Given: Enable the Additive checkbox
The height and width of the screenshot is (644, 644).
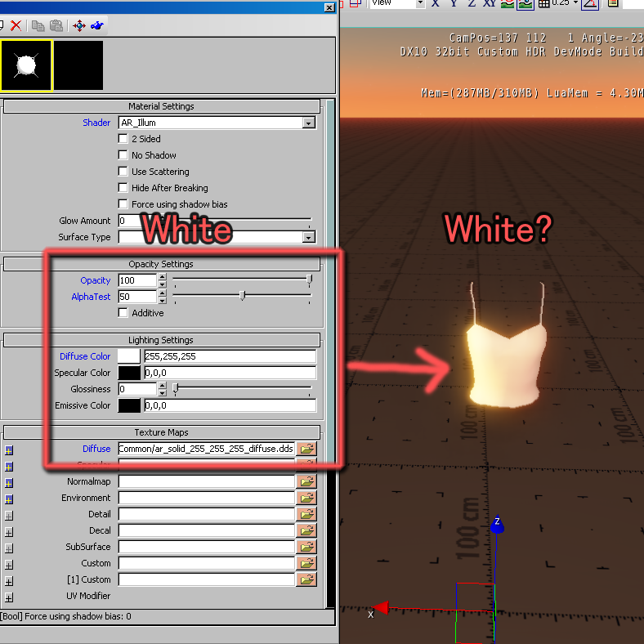Looking at the screenshot, I should coord(123,312).
